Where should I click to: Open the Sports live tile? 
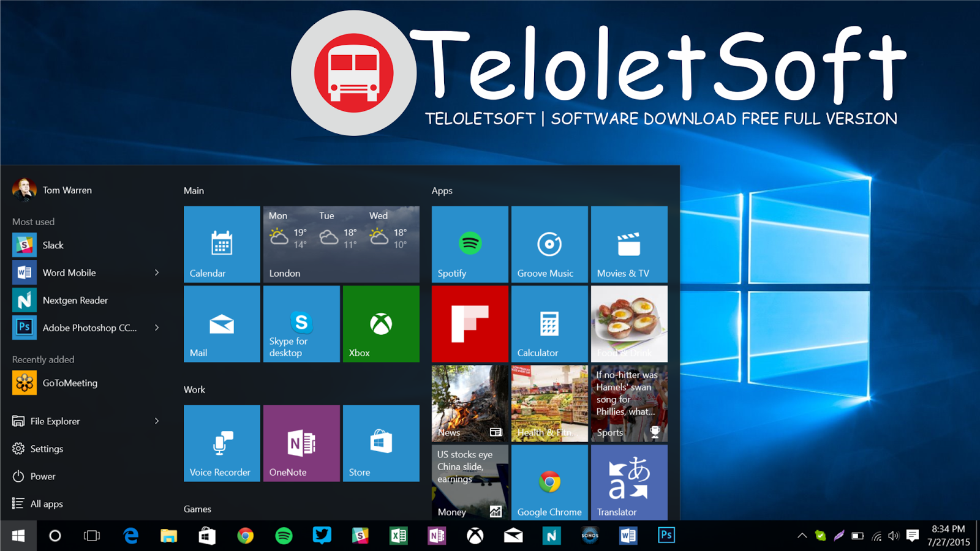(629, 403)
